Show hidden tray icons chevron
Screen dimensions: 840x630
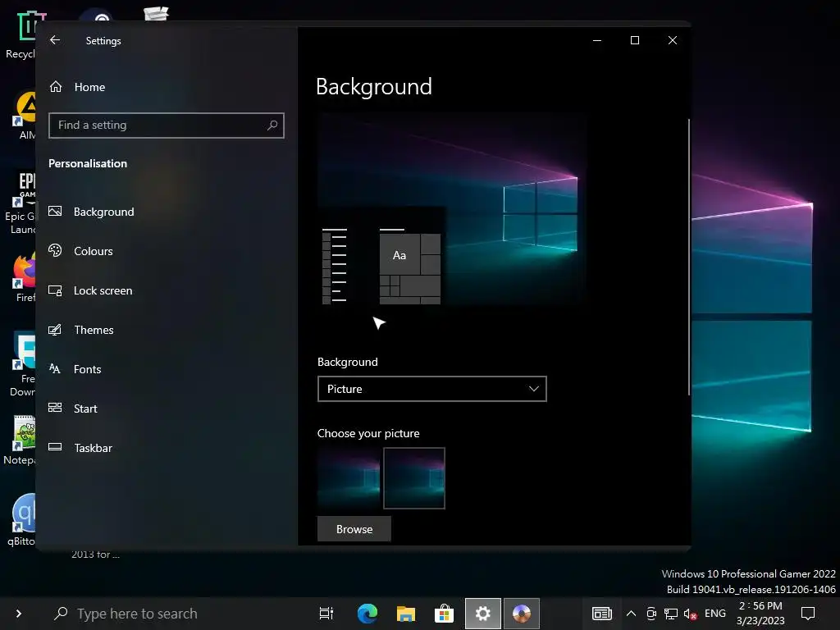click(631, 614)
